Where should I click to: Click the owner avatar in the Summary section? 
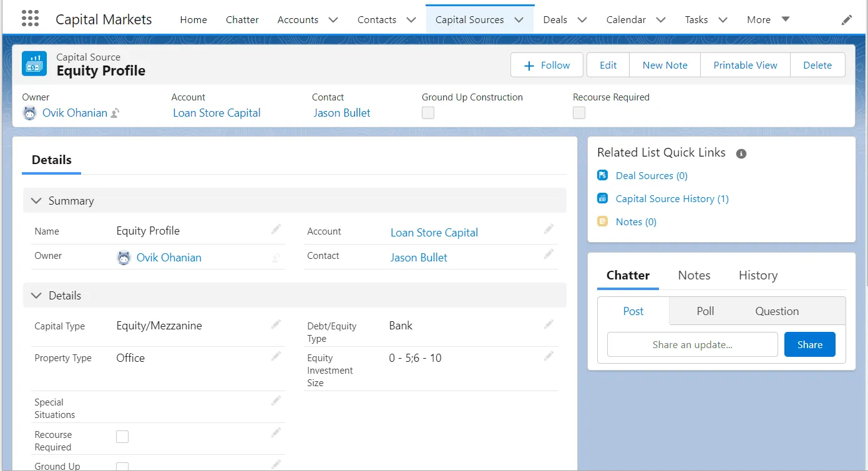coord(124,258)
